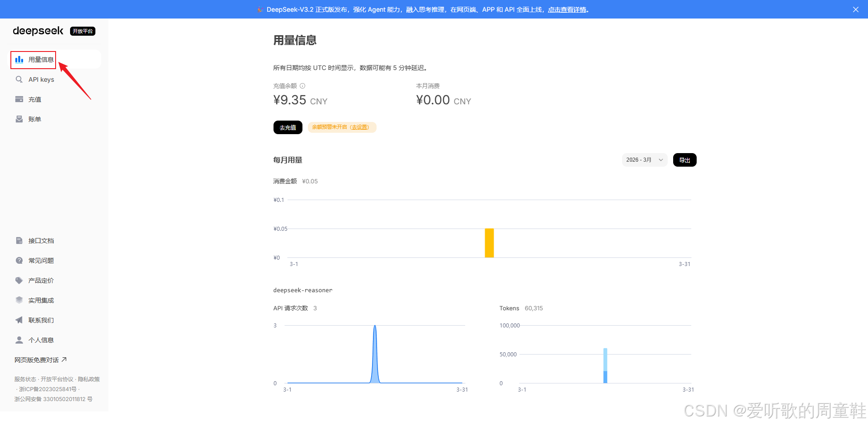Image resolution: width=868 pixels, height=425 pixels.
Task: Click the ¥0.00 monthly spend value
Action: click(433, 100)
